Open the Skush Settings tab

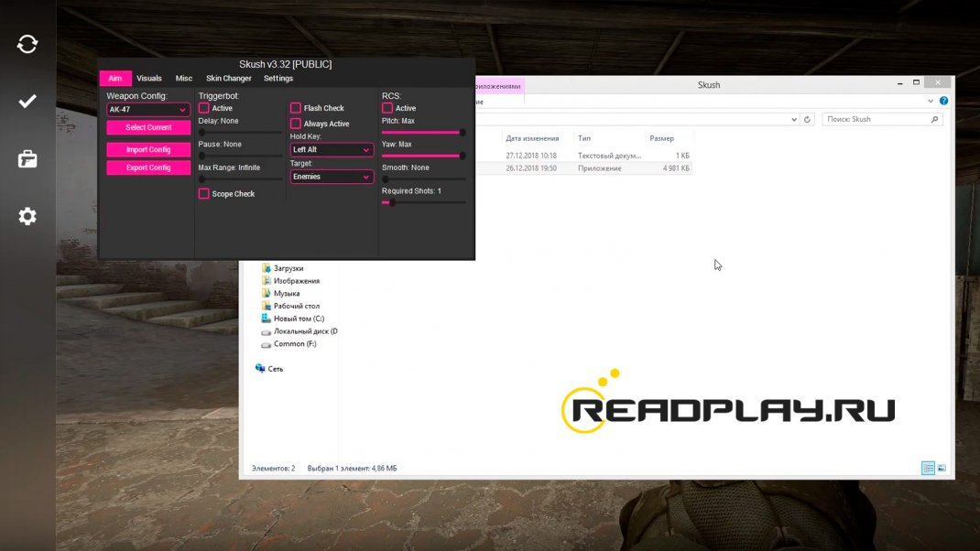point(278,78)
